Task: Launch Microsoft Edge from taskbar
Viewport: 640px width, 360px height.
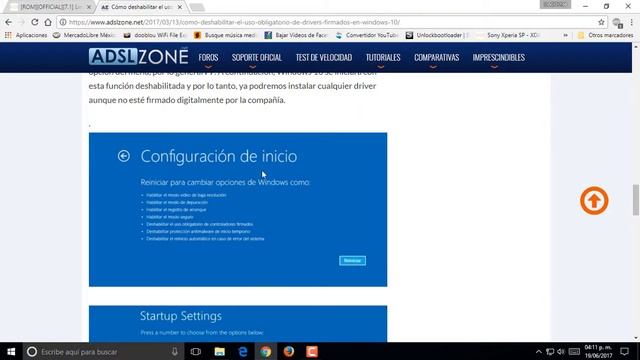Action: (x=243, y=351)
